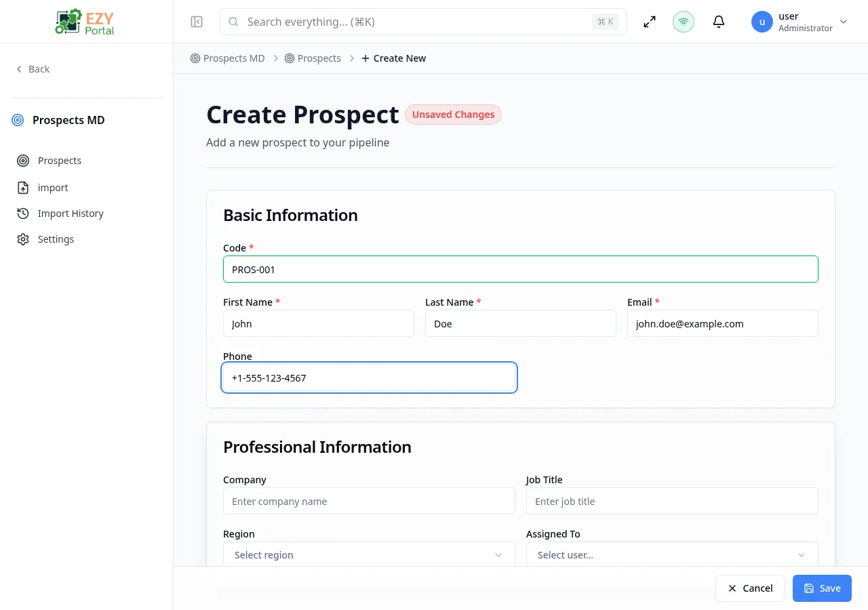The width and height of the screenshot is (868, 610).
Task: Save the new prospect
Action: [x=822, y=588]
